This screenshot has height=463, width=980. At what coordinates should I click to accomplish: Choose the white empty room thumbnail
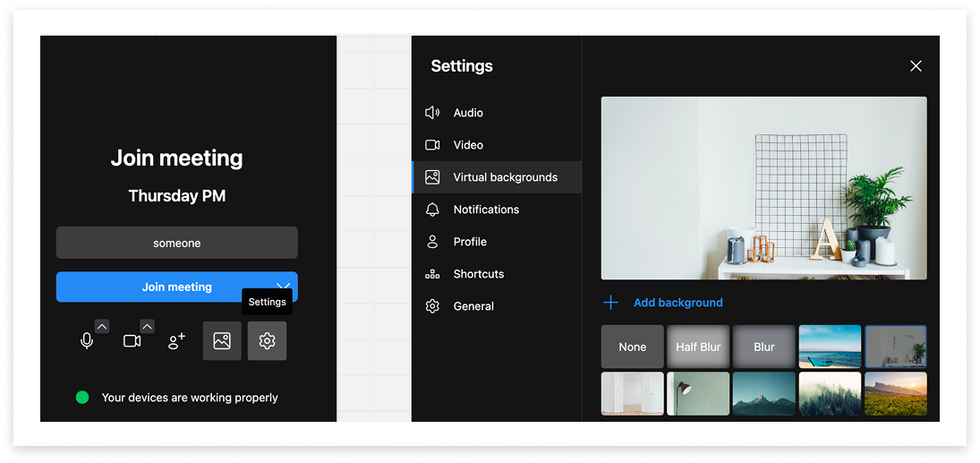tap(633, 393)
